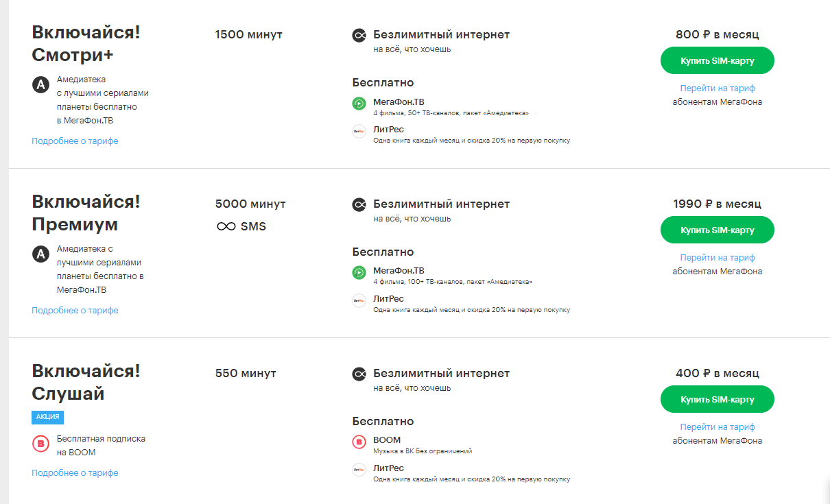This screenshot has width=830, height=504.
Task: Click МегаФон.ТВ icon in Смотри+ plan
Action: pyautogui.click(x=359, y=104)
